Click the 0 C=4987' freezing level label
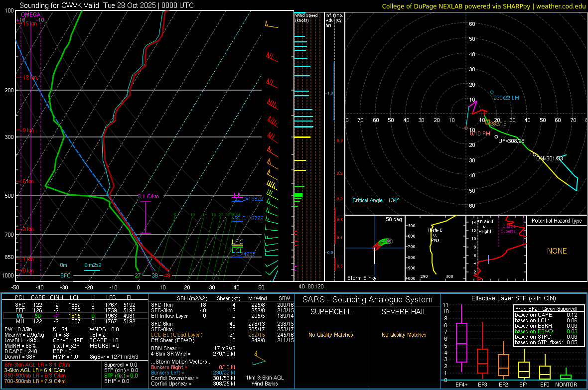The image size is (588, 390). [x=244, y=254]
